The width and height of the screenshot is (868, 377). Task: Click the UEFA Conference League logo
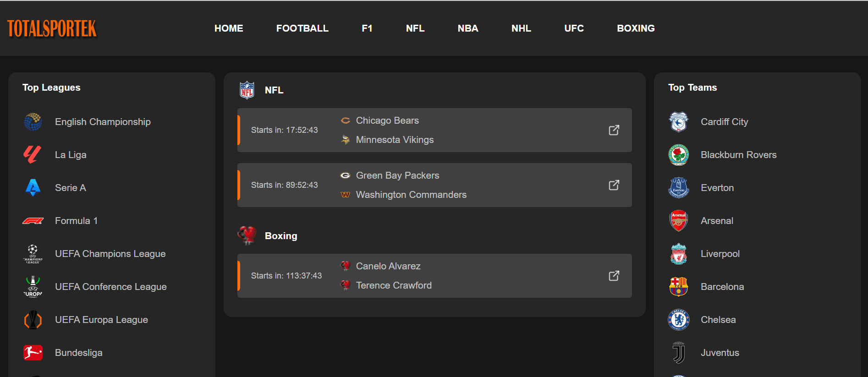click(33, 287)
